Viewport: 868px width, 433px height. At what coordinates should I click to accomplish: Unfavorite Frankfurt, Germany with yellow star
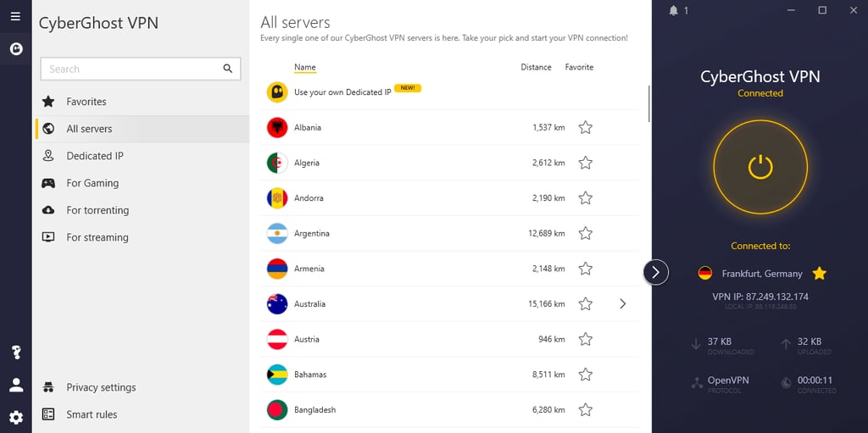[820, 273]
